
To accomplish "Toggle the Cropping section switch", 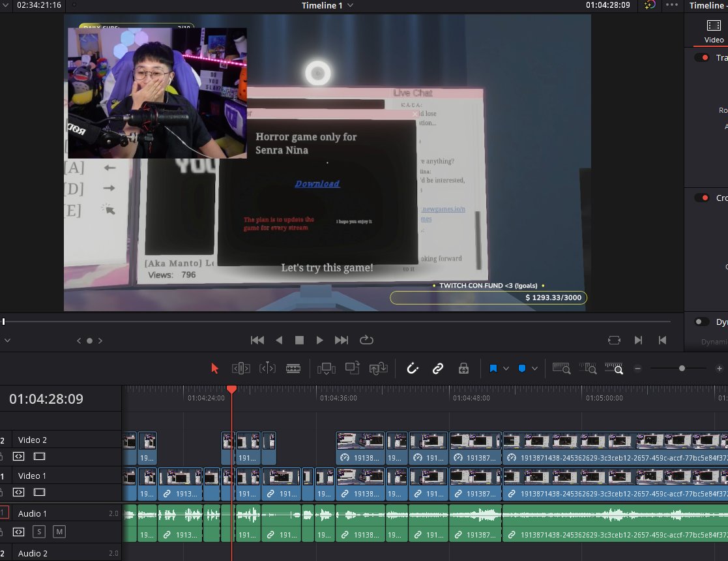I will [x=701, y=198].
